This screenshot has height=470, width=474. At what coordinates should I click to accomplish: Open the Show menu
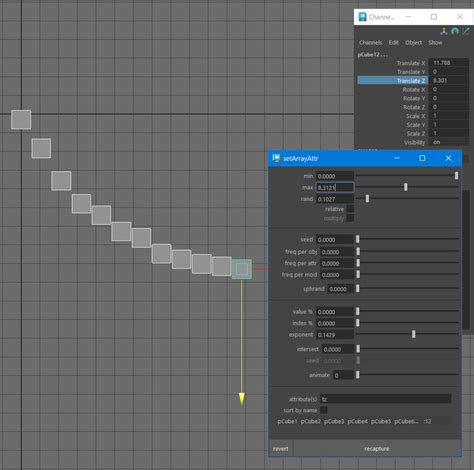[435, 43]
